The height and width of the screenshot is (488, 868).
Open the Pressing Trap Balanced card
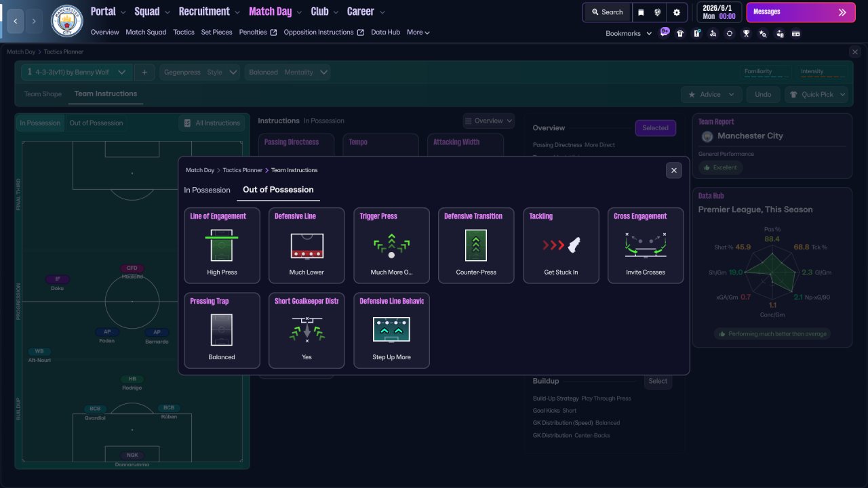[x=222, y=330]
